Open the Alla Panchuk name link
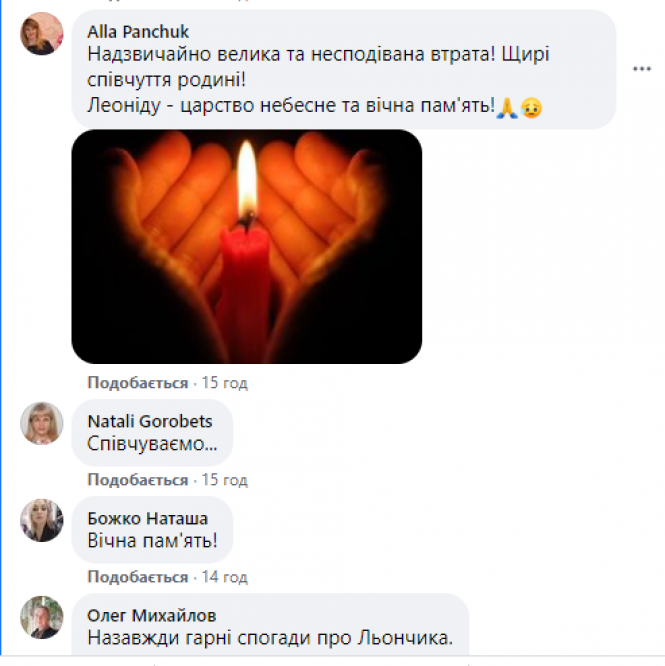 138,32
